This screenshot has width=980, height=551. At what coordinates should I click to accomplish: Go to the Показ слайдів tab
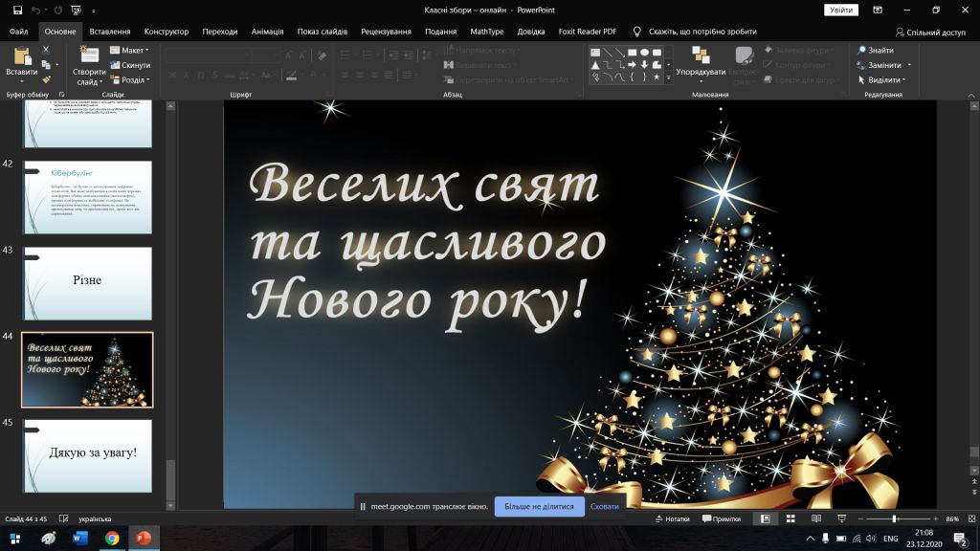pos(323,32)
